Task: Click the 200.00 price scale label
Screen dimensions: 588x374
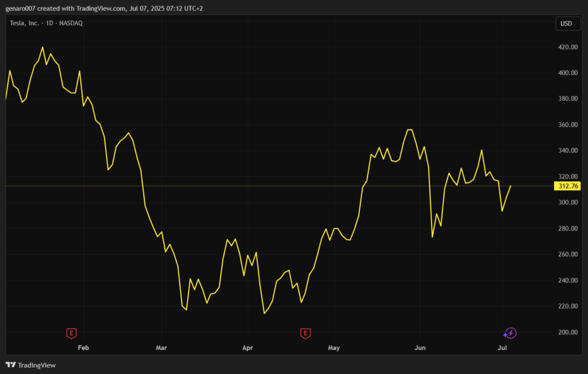Action: coord(567,332)
